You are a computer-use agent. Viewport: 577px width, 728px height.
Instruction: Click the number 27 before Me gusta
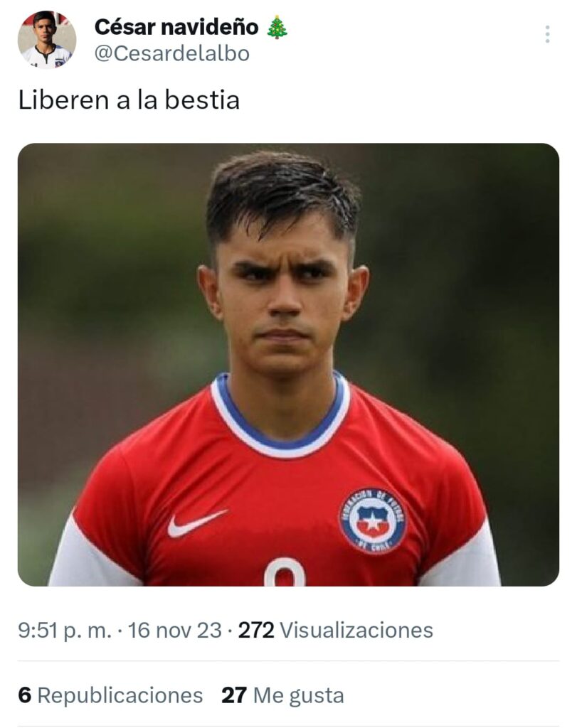(233, 695)
